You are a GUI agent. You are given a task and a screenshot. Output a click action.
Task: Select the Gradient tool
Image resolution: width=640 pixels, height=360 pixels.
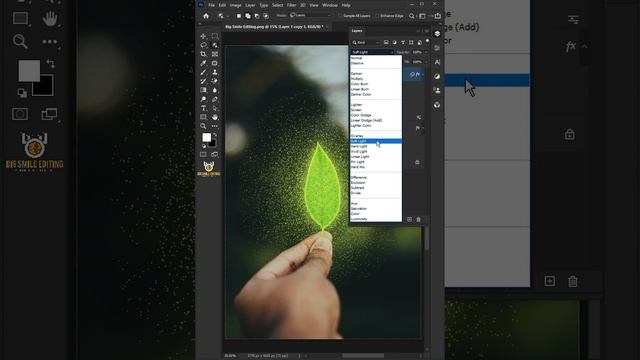(203, 90)
